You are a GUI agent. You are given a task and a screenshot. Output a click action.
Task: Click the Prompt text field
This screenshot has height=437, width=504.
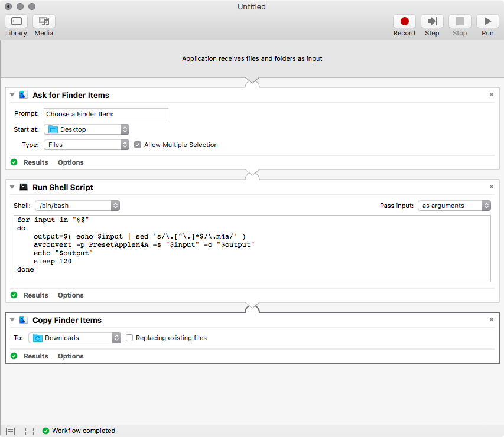pyautogui.click(x=106, y=114)
